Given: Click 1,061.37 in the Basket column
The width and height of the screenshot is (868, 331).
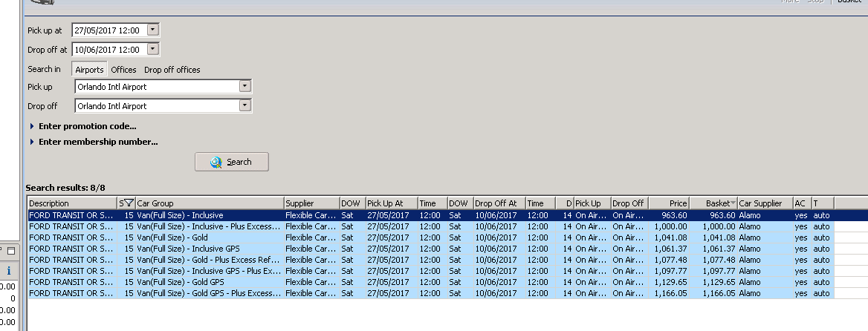Looking at the screenshot, I should tap(719, 249).
